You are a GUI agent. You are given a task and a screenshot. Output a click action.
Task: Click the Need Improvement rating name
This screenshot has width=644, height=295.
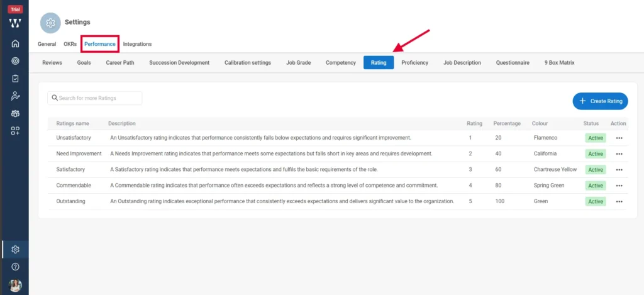(79, 153)
